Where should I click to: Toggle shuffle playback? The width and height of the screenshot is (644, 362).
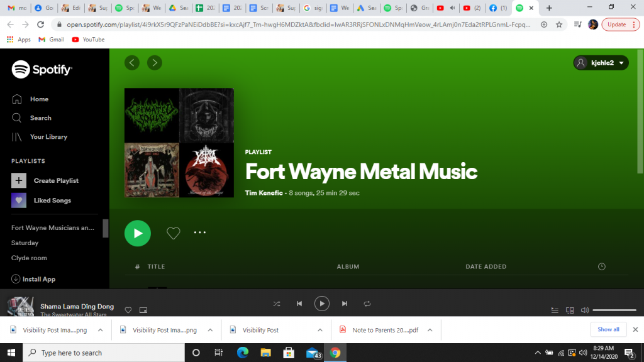(x=277, y=304)
